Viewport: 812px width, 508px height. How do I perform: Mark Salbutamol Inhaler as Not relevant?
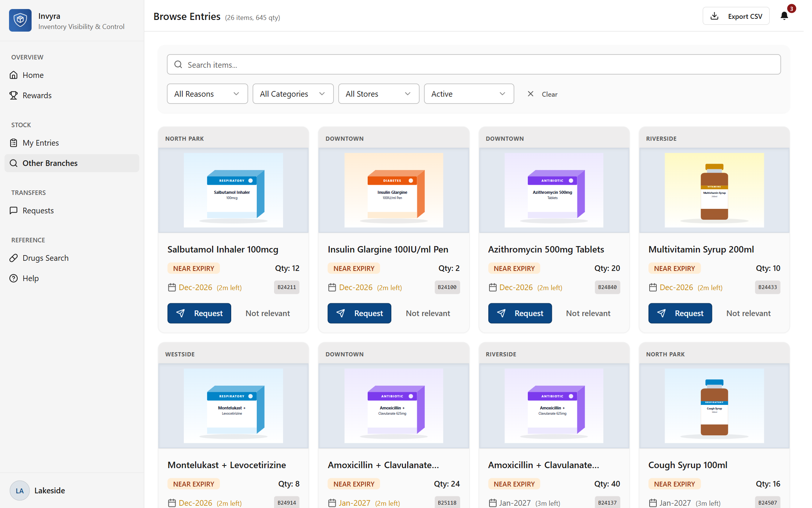(x=268, y=313)
